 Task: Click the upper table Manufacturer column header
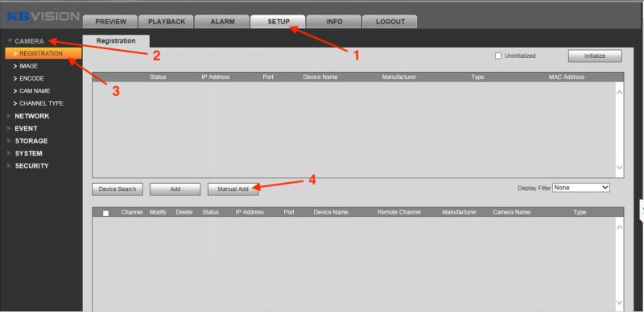pyautogui.click(x=398, y=77)
